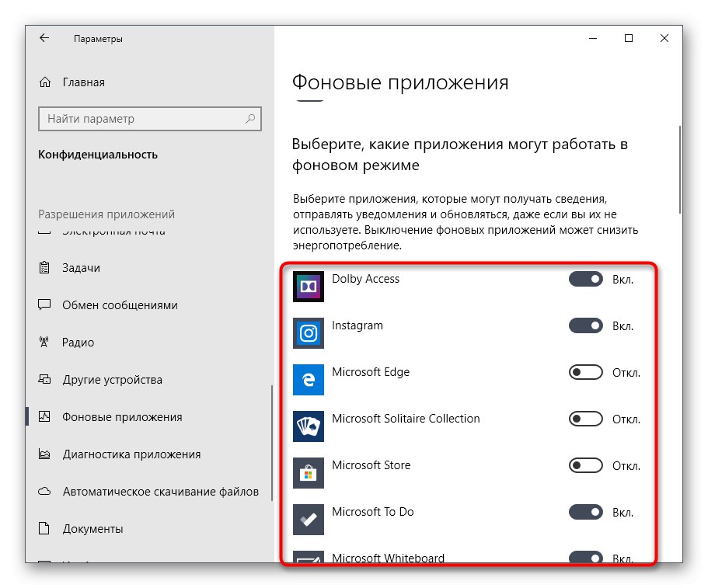Viewport: 708px width, 588px height.
Task: Minimize the Параметры window
Action: point(593,38)
